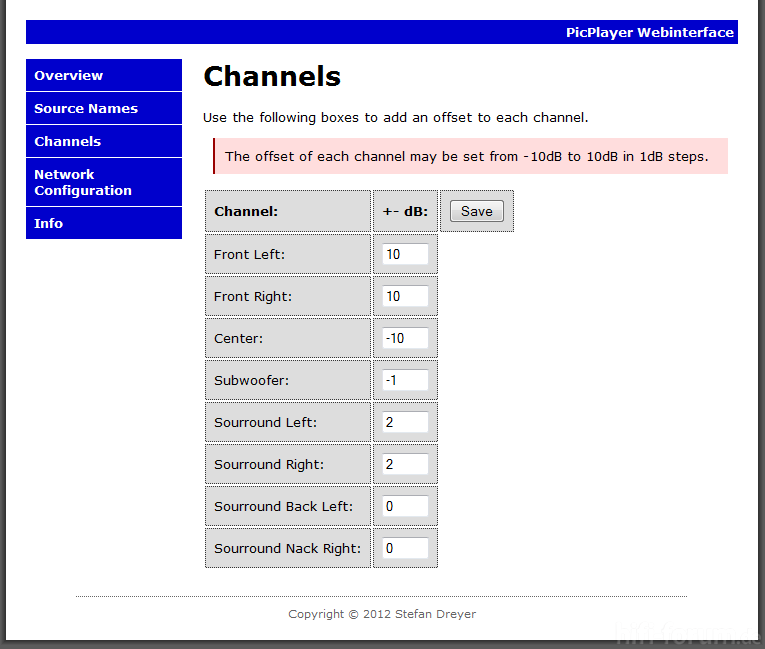
Task: Click the +- dB column header
Action: click(405, 212)
